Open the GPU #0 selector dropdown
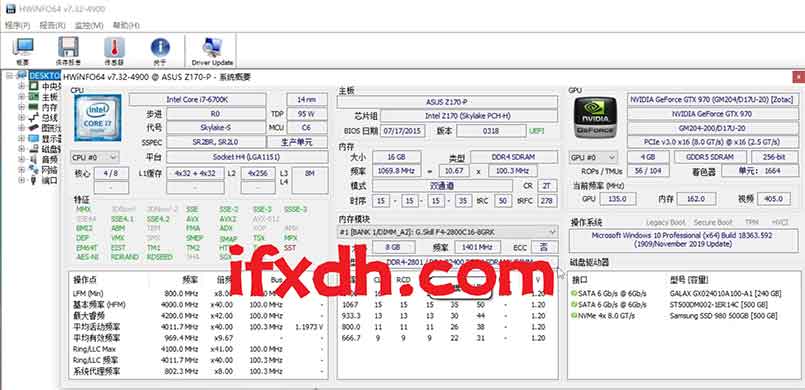 point(593,158)
